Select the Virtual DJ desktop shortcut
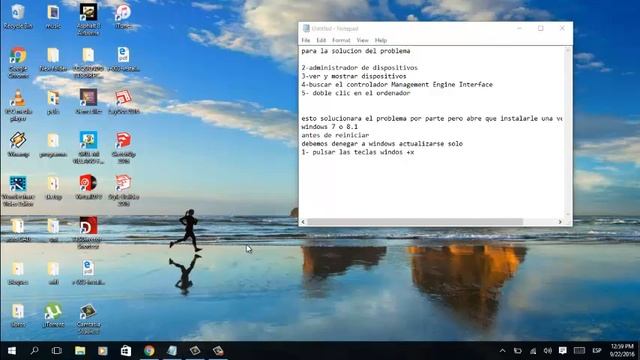This screenshot has width=640, height=360. (x=88, y=187)
